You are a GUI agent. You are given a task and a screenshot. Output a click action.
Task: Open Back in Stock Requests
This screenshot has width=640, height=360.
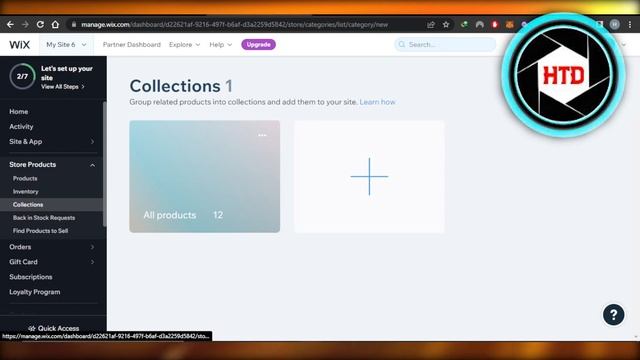tap(44, 218)
